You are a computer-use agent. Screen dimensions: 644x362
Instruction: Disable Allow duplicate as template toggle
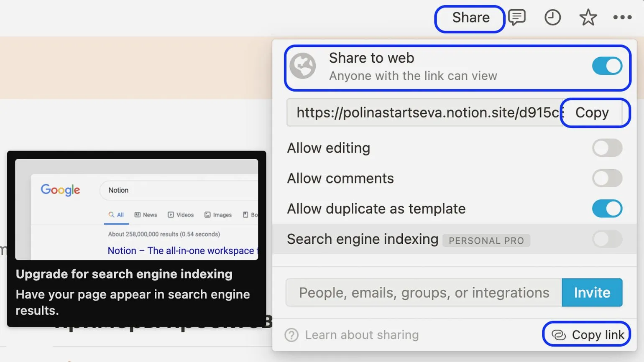607,209
